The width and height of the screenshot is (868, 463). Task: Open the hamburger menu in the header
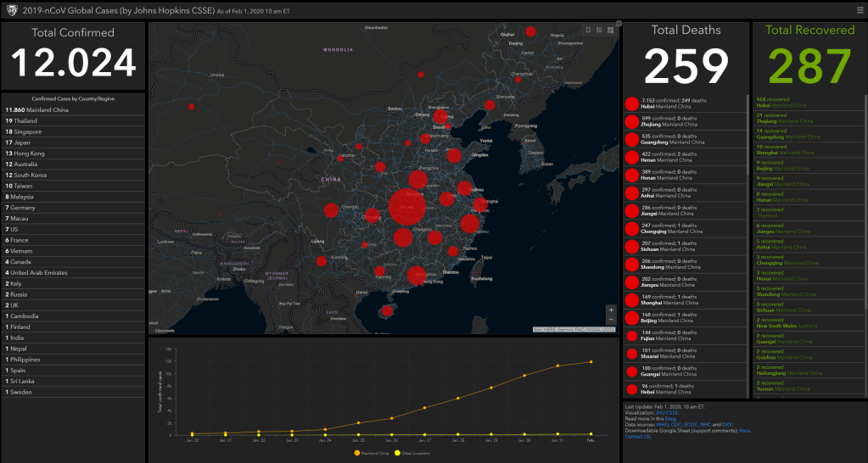[x=858, y=9]
